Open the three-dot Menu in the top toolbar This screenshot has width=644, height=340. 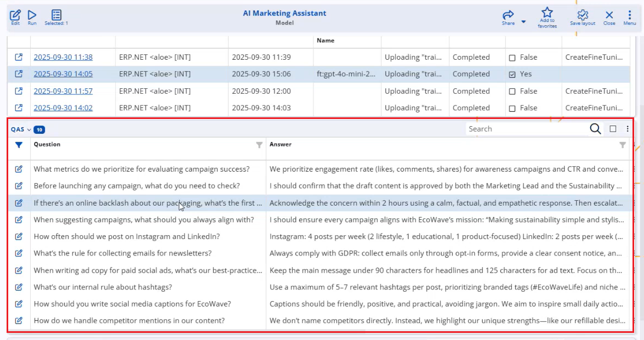[x=629, y=15]
